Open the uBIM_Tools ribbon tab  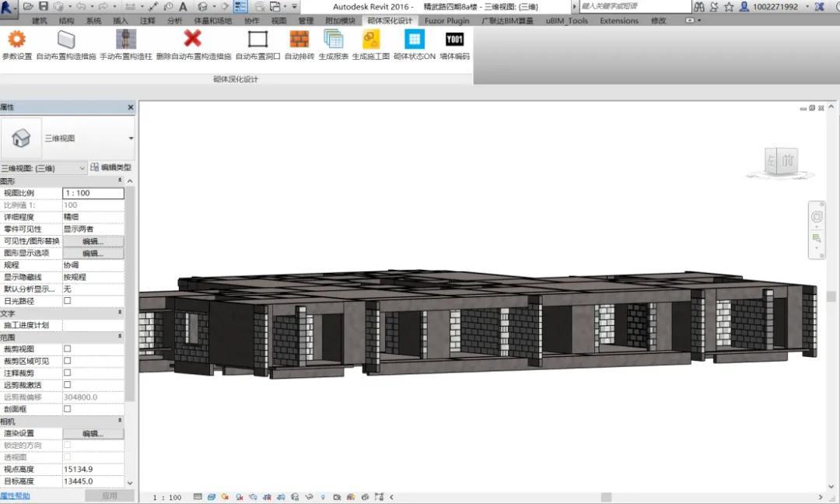(x=567, y=20)
